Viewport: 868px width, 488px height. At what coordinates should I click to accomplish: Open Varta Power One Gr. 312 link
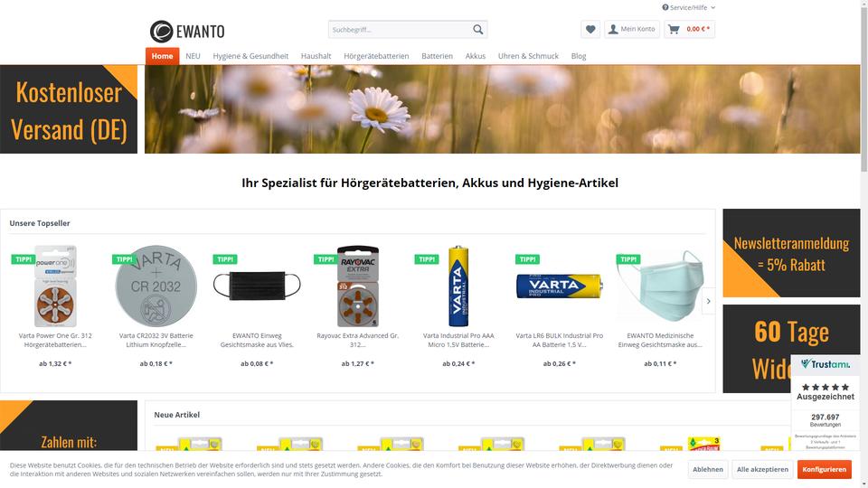click(x=55, y=340)
